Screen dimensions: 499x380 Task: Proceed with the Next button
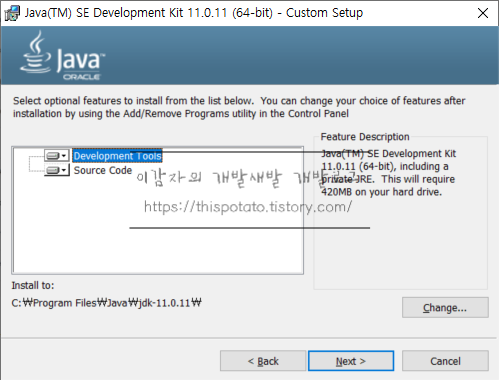coord(351,361)
